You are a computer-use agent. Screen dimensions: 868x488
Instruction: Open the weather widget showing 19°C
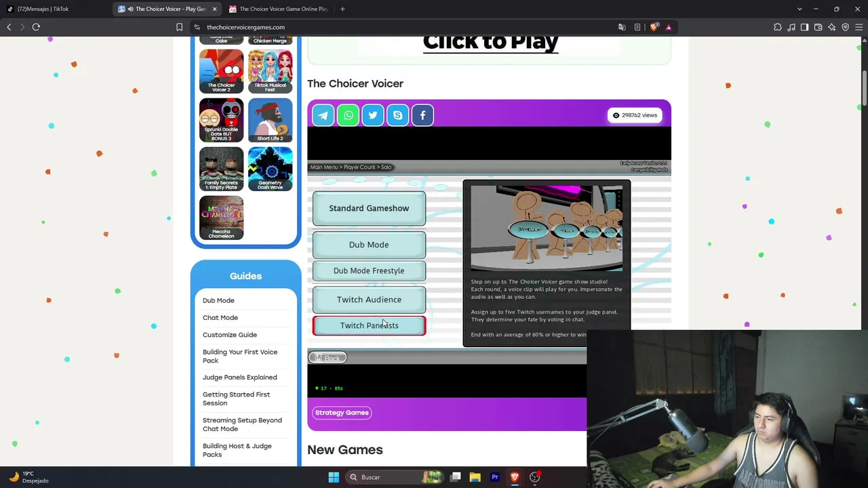pos(29,477)
